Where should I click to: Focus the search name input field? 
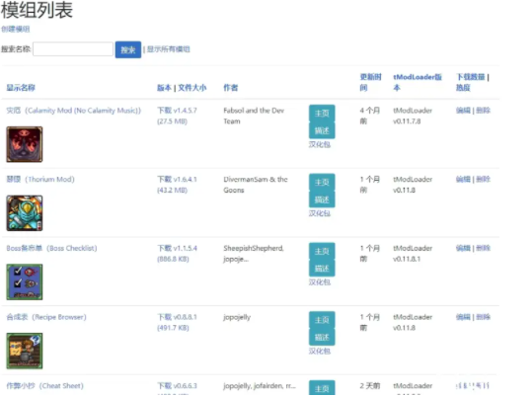click(73, 49)
